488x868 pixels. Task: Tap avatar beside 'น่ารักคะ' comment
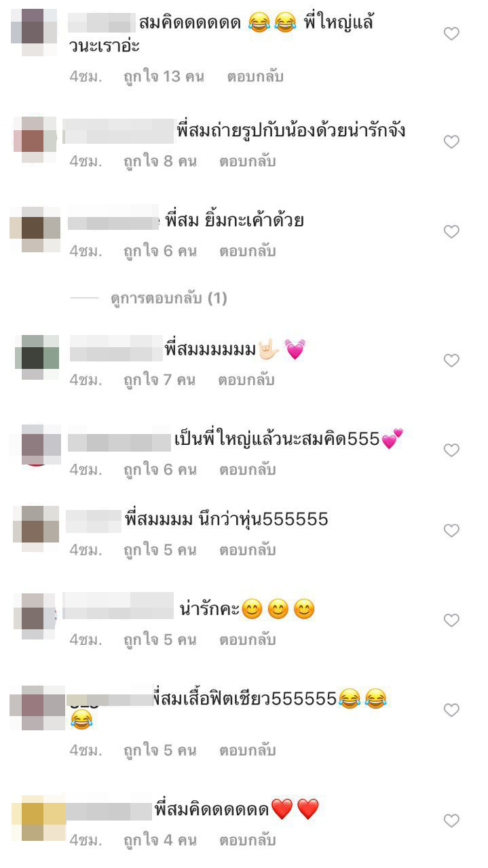click(35, 616)
